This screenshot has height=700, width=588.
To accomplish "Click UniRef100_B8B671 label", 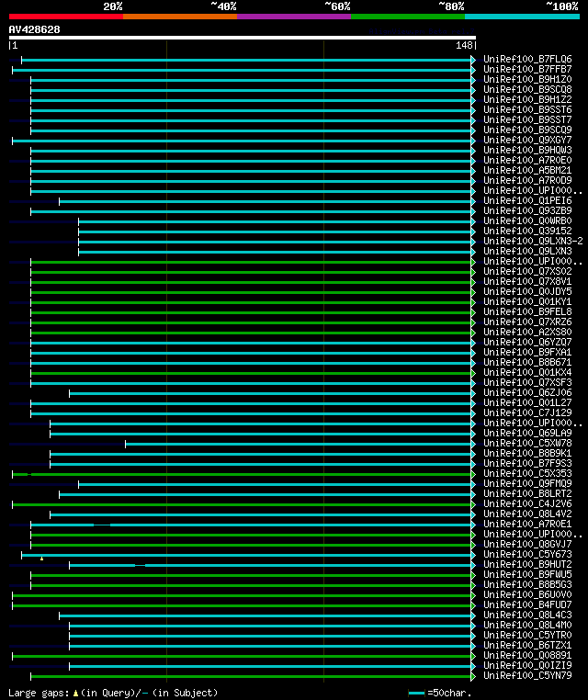I will (527, 363).
